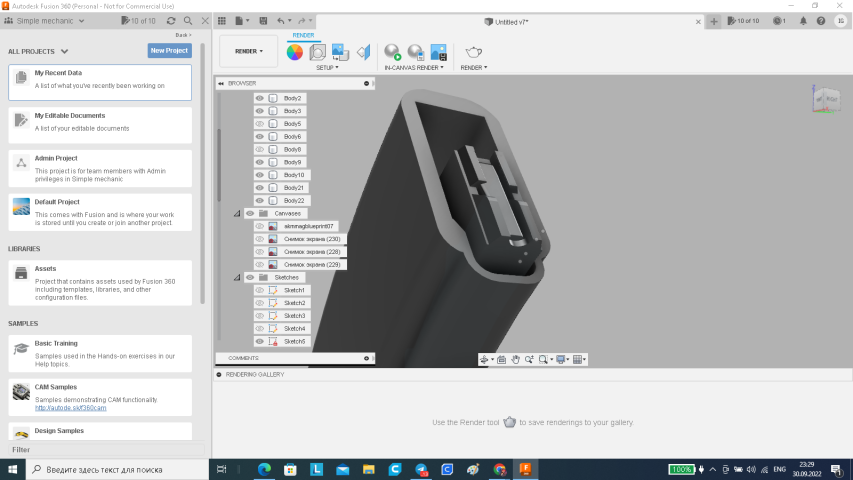Click the Render teapot icon

473,52
